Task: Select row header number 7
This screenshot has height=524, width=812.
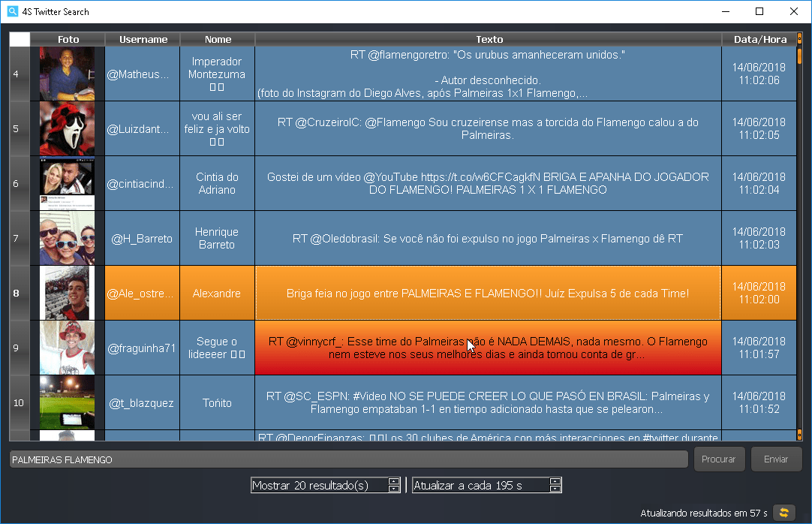Action: click(20, 238)
